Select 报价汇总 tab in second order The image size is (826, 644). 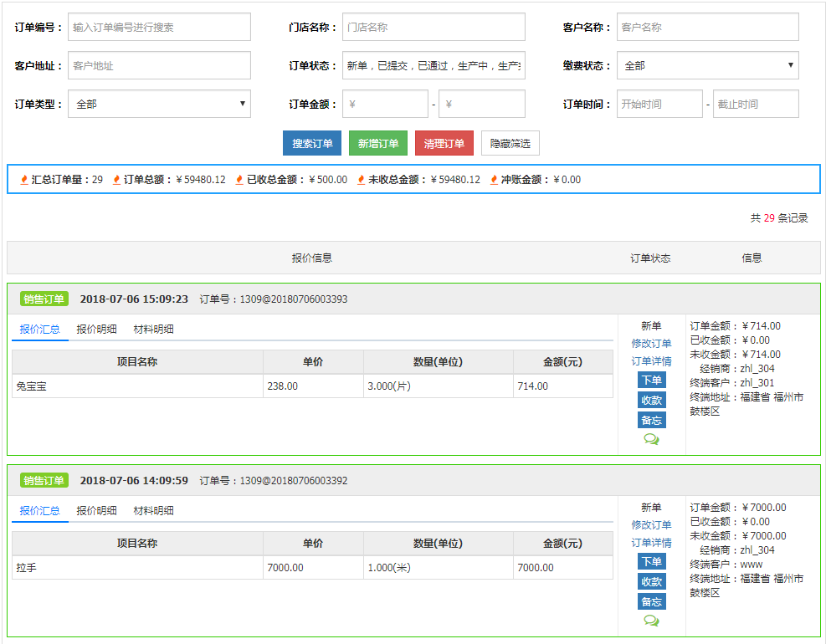[x=39, y=510]
